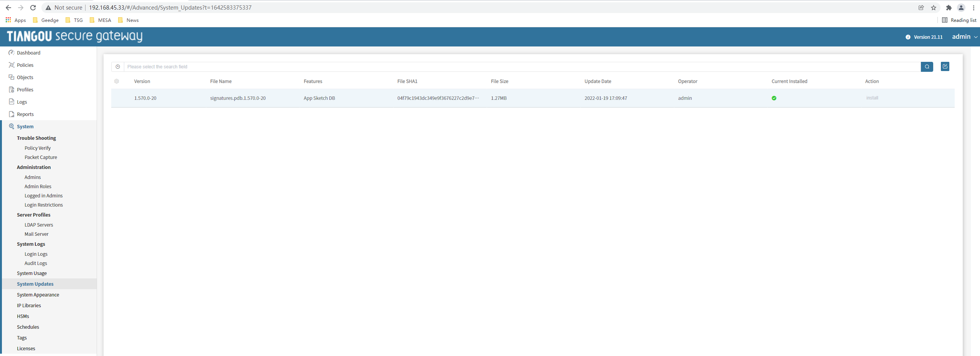980x356 pixels.
Task: Click the upload update file icon
Action: (945, 66)
